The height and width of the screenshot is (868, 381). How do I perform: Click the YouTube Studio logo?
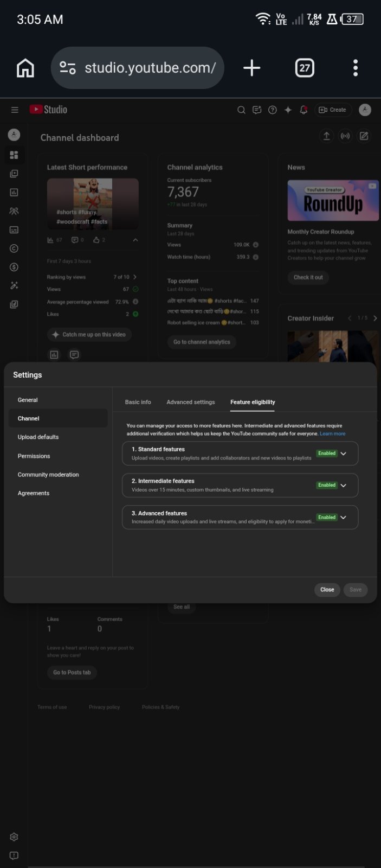49,110
